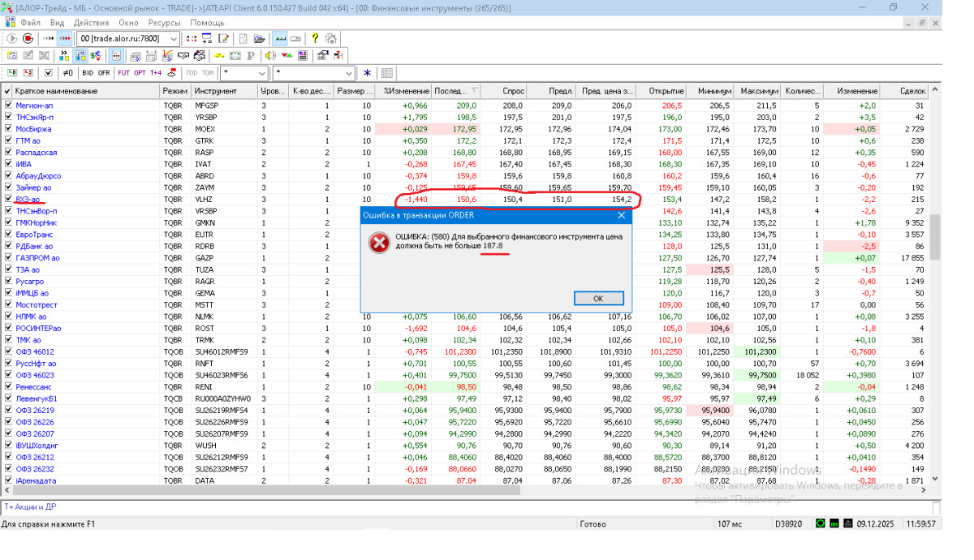The height and width of the screenshot is (560, 974).
Task: Click the blue asterisk icon in filter toolbar
Action: pos(367,73)
